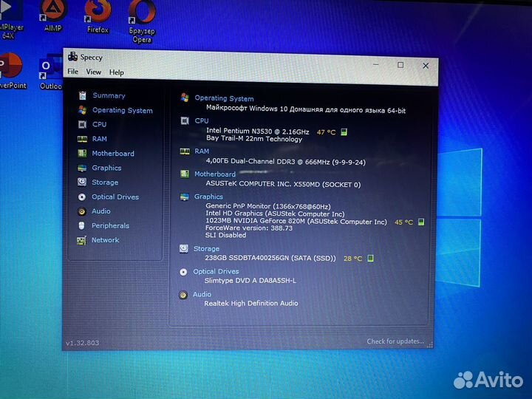Select Summary in the sidebar
This screenshot has width=532, height=399.
click(x=109, y=95)
